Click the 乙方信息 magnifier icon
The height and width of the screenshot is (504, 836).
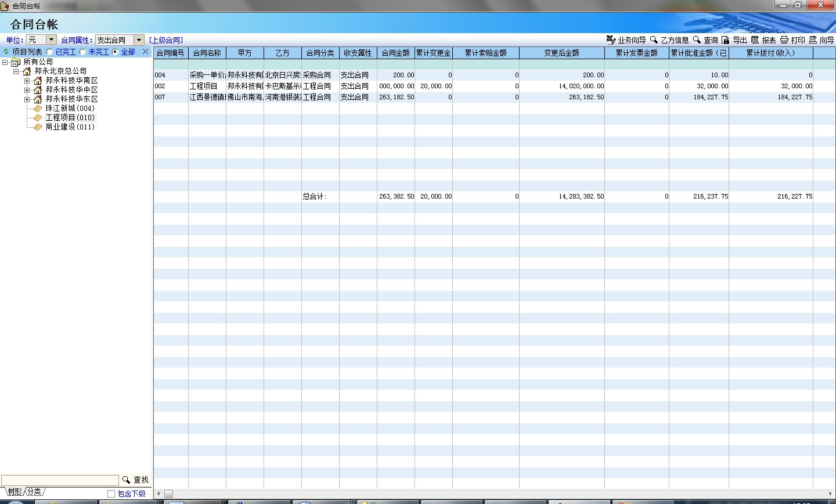tap(654, 40)
